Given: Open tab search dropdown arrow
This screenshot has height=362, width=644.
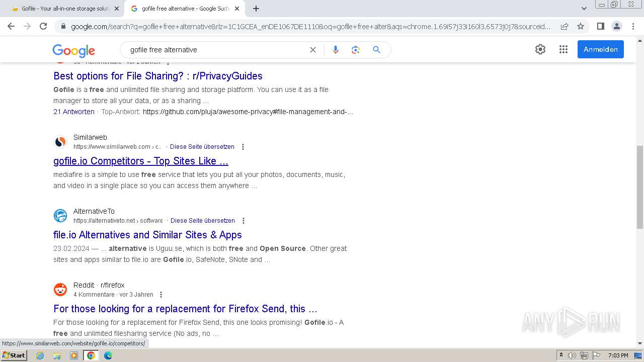Looking at the screenshot, I should (584, 9).
